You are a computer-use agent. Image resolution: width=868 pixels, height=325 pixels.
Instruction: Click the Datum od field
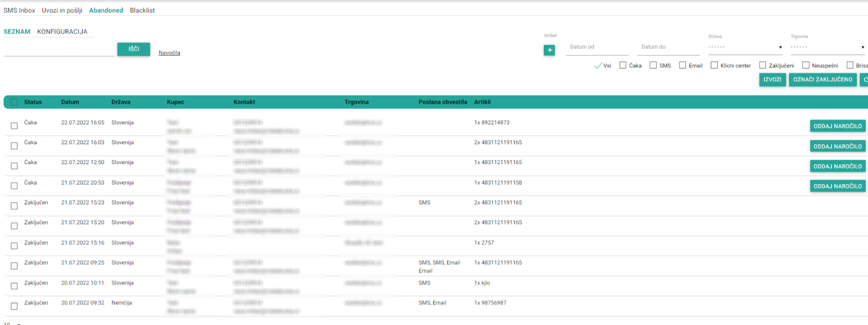[597, 47]
